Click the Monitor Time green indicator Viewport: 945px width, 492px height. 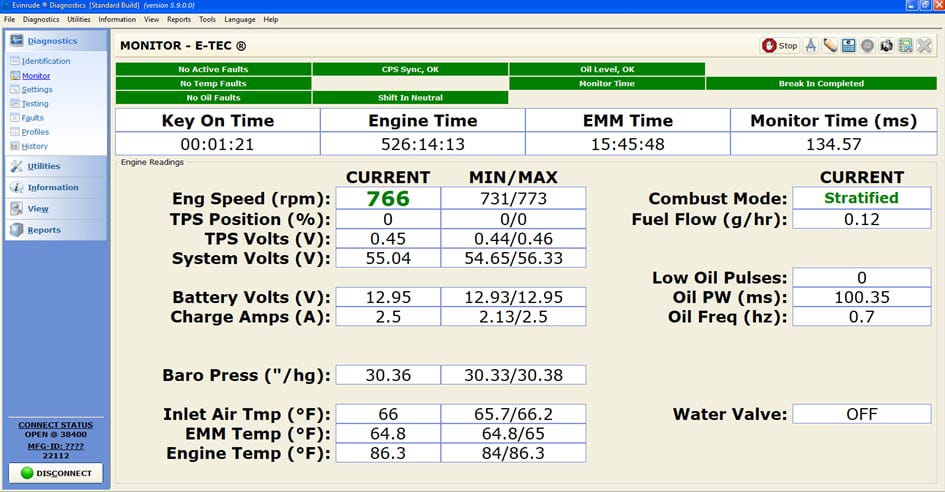pyautogui.click(x=607, y=84)
